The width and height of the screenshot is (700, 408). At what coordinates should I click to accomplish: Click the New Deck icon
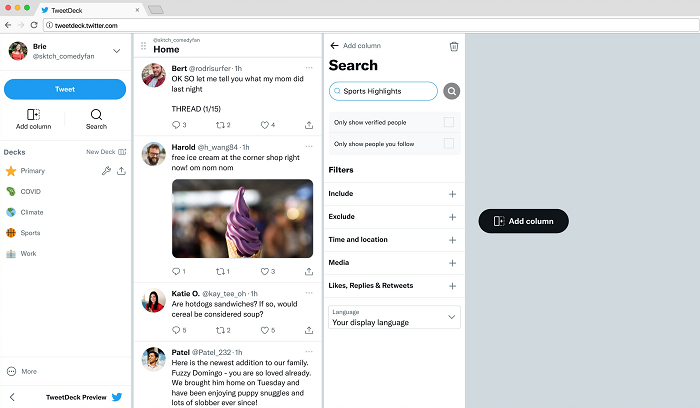pos(122,152)
